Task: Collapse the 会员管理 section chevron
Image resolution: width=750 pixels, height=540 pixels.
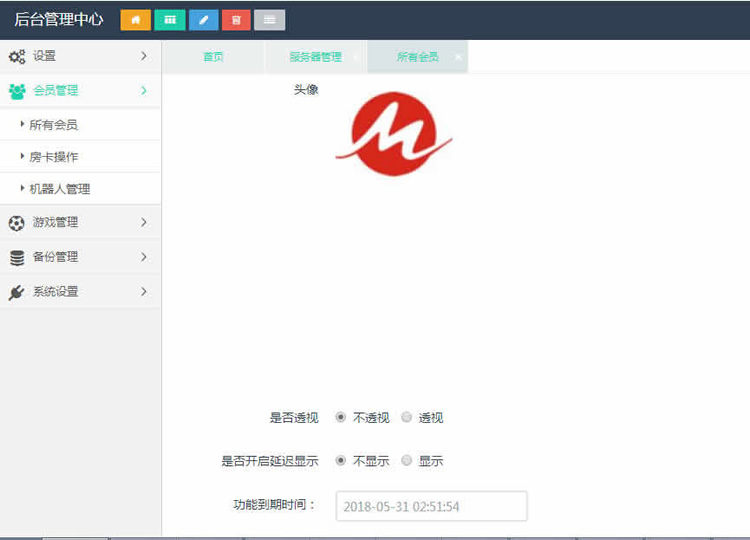Action: tap(144, 90)
